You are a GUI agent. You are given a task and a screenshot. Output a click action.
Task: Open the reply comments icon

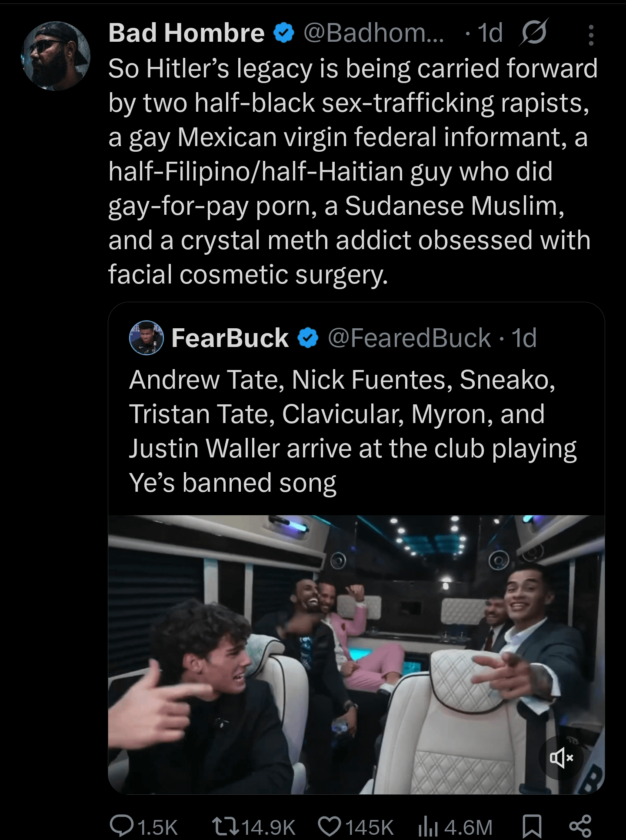122,826
